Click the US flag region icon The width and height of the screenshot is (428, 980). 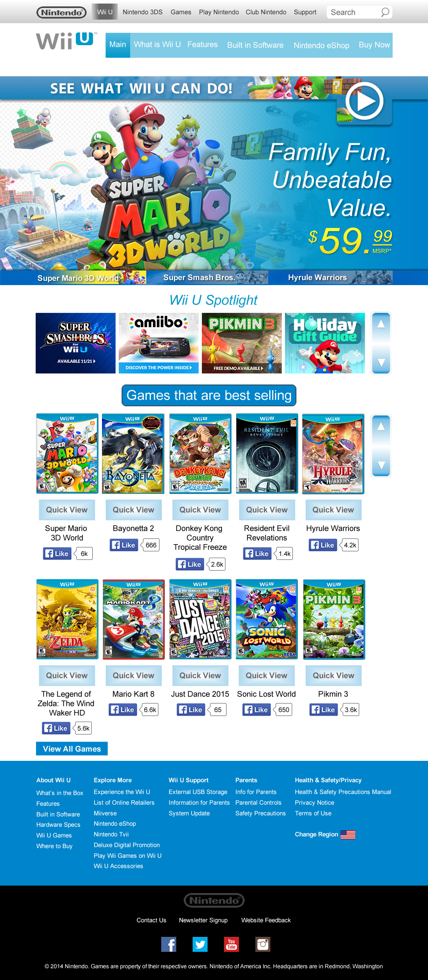pos(348,834)
